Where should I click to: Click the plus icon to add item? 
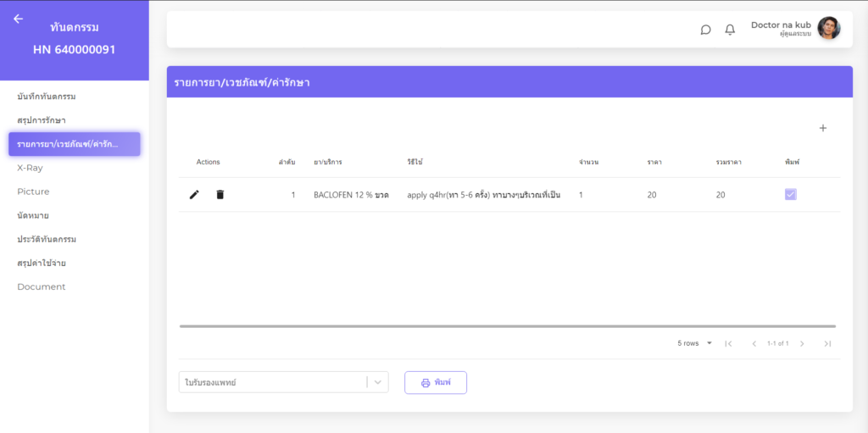click(822, 128)
